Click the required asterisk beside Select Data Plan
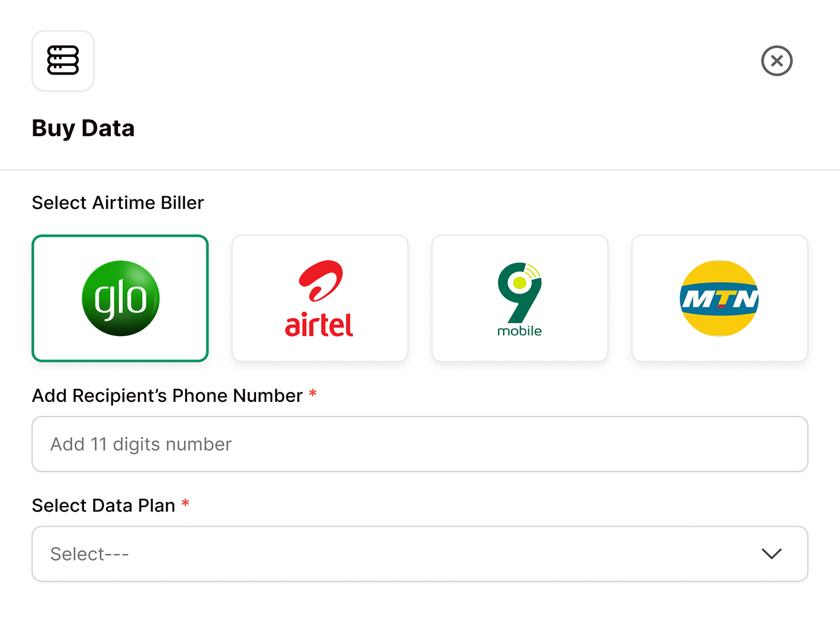Screen dimensions: 840x632 click(185, 504)
